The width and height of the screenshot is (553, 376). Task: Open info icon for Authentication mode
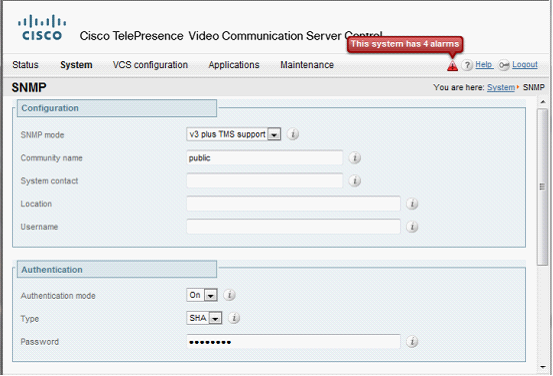pyautogui.click(x=230, y=295)
